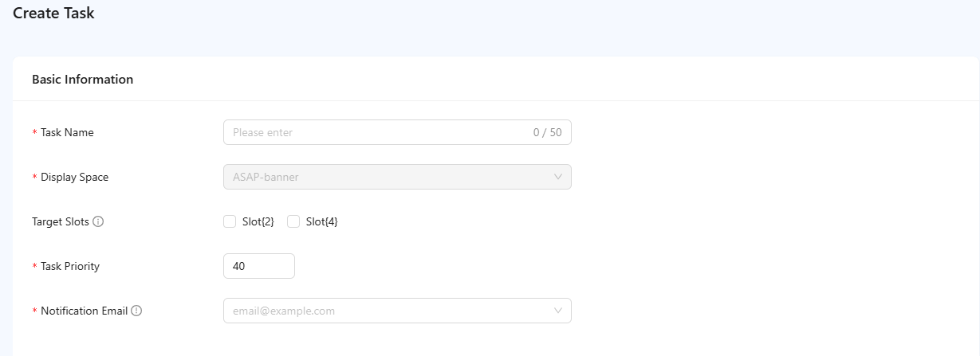Tick the Slot{4} checkbox
The height and width of the screenshot is (356, 980).
(293, 221)
